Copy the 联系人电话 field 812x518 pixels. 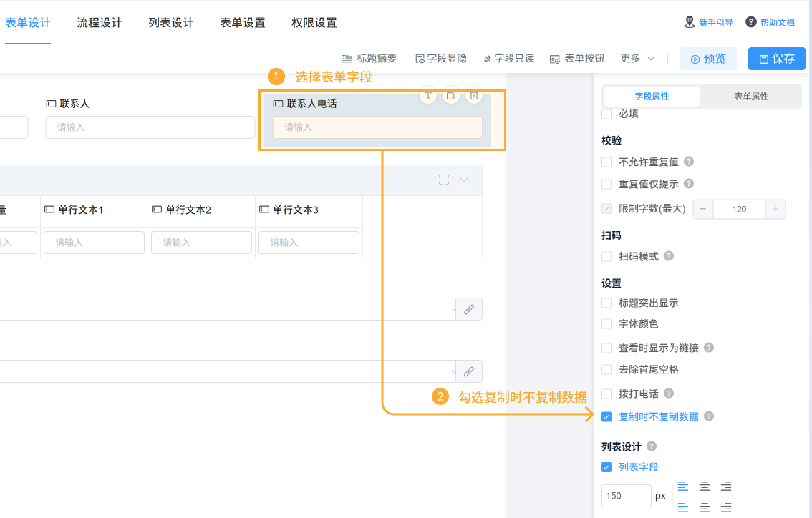[451, 95]
